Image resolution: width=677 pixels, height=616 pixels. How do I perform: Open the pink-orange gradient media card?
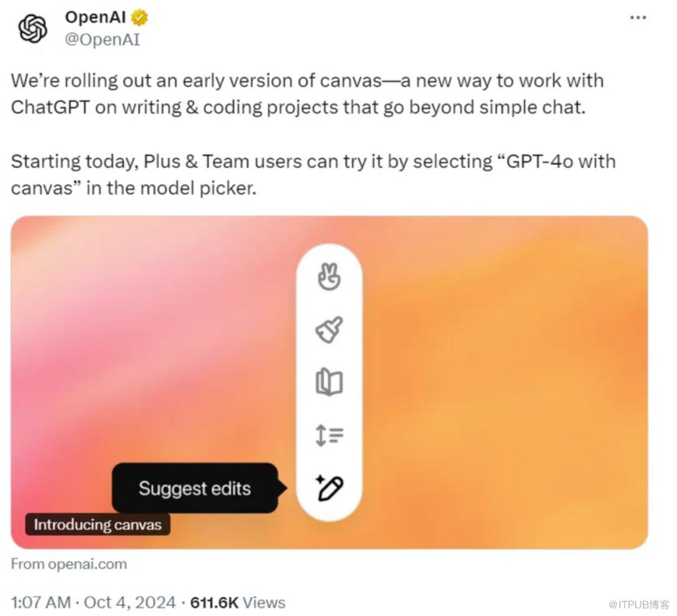494,342
